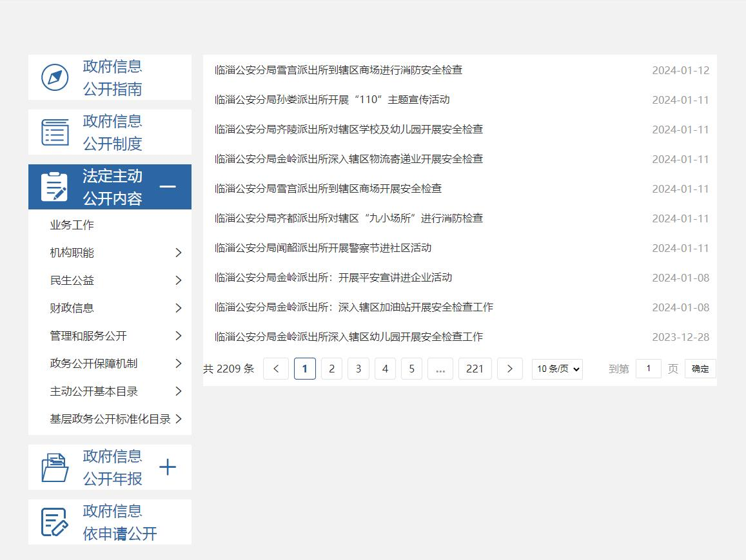Screen dimensions: 746x560
Task: Click the page number input field
Action: click(x=648, y=369)
